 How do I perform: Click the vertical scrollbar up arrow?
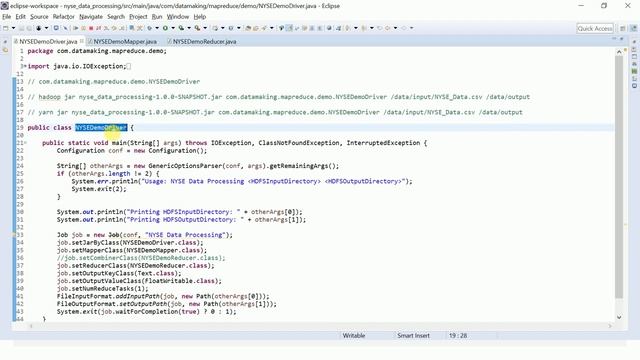(x=619, y=52)
